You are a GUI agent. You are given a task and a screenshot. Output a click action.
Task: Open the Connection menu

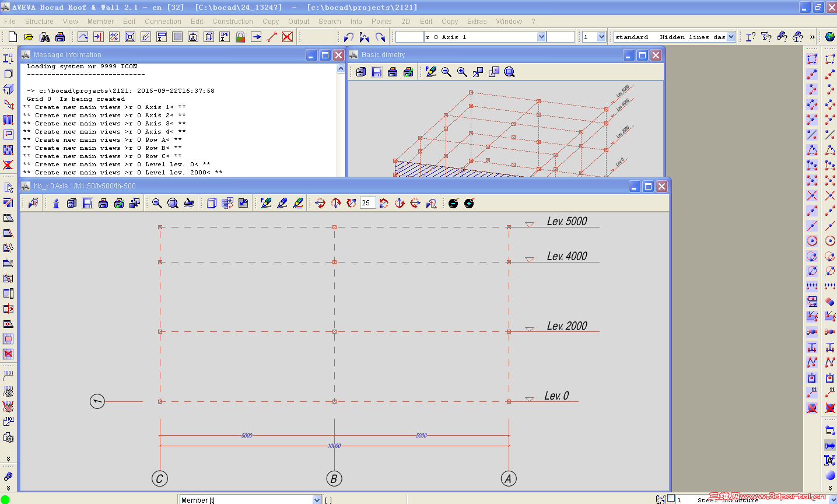[163, 22]
